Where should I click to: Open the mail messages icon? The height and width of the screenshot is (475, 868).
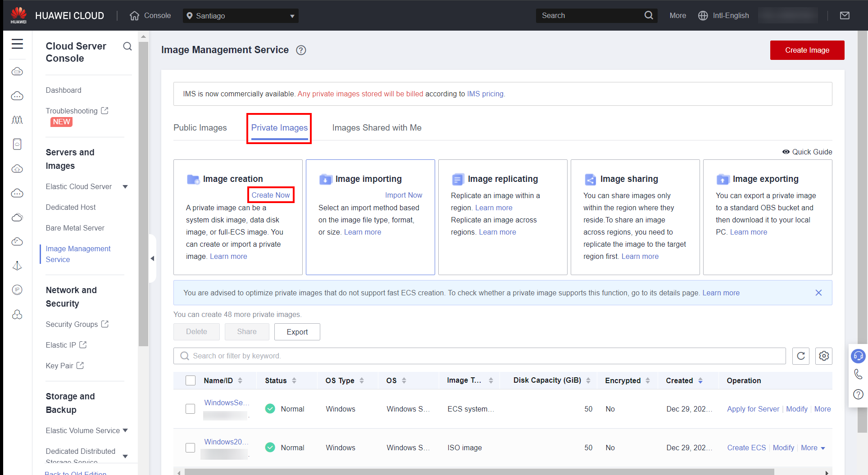click(x=845, y=16)
